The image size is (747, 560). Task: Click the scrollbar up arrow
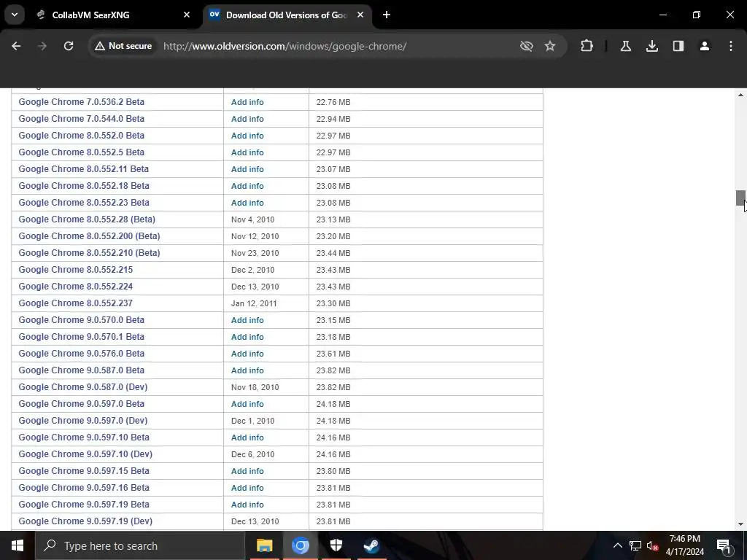point(740,96)
